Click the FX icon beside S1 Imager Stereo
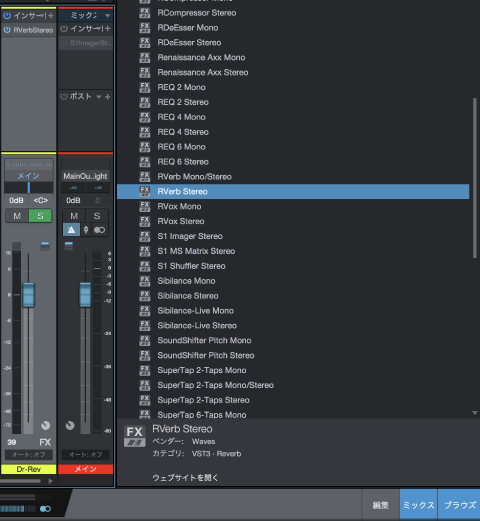 click(145, 236)
